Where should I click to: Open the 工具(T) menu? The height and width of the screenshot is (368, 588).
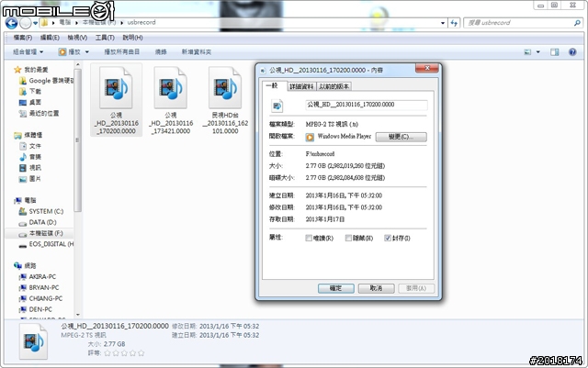coord(105,38)
